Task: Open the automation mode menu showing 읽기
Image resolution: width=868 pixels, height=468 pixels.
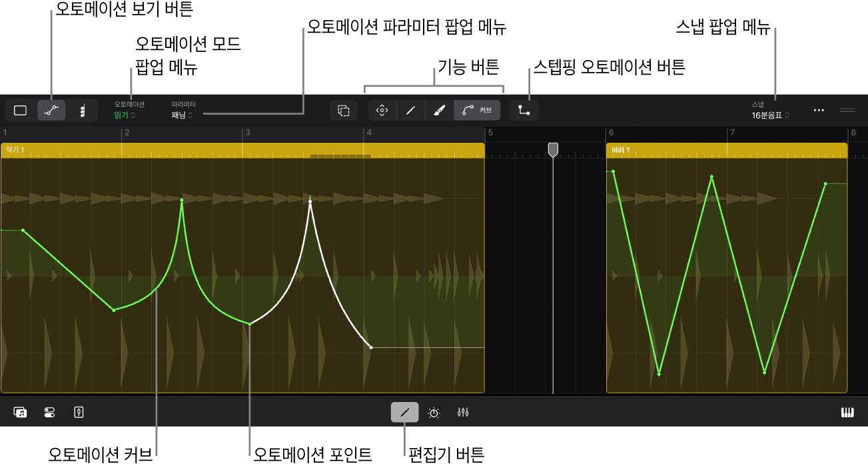Action: click(125, 115)
